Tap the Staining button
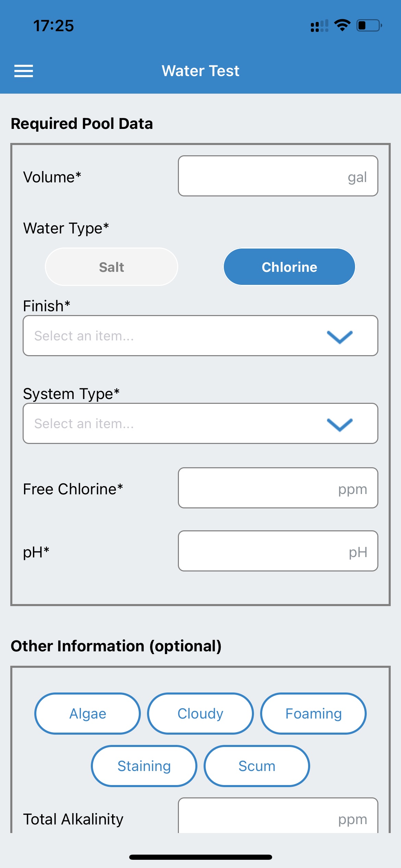Viewport: 401px width, 868px height. coord(144,766)
